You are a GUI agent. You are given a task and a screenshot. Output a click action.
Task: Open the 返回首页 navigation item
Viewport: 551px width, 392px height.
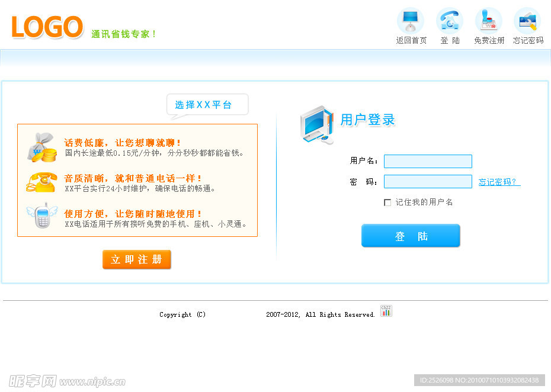pyautogui.click(x=411, y=41)
